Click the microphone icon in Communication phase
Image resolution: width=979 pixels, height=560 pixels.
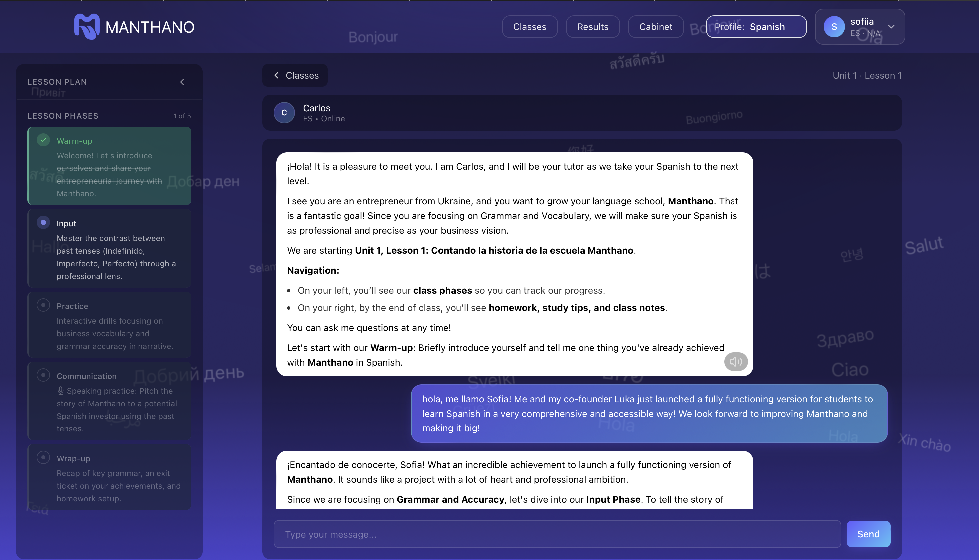pyautogui.click(x=60, y=391)
